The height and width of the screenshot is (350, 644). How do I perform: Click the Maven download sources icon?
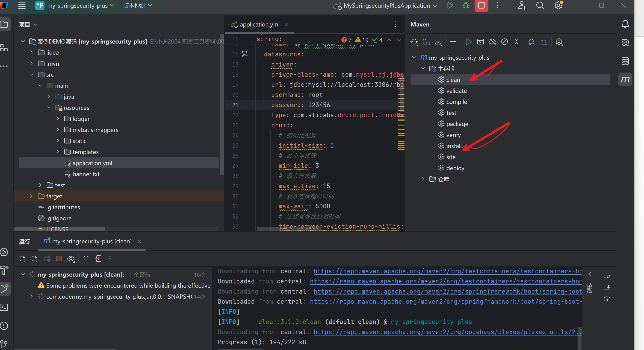[438, 42]
